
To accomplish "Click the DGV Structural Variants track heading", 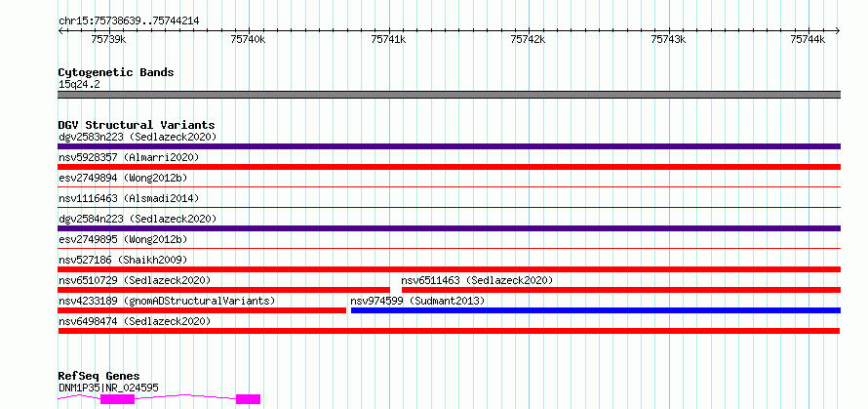I will click(137, 125).
